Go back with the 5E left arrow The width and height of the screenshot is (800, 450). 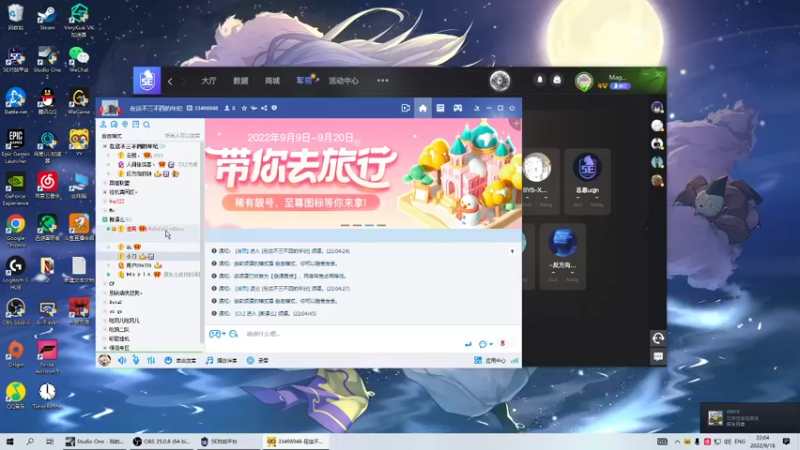(170, 81)
